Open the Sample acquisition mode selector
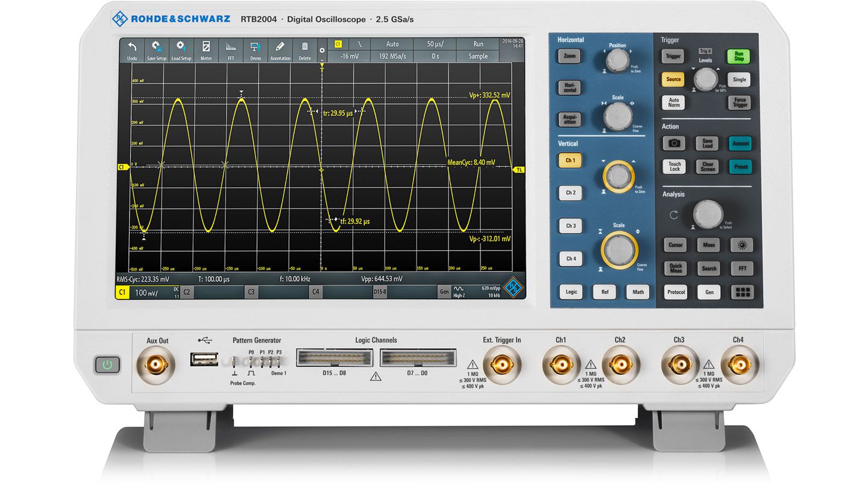The image size is (868, 488). click(x=478, y=56)
